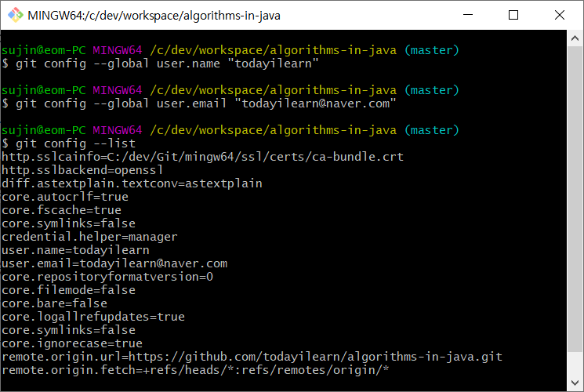Click the core.logallrefupdates=true line
The width and height of the screenshot is (584, 392).
coord(93,317)
